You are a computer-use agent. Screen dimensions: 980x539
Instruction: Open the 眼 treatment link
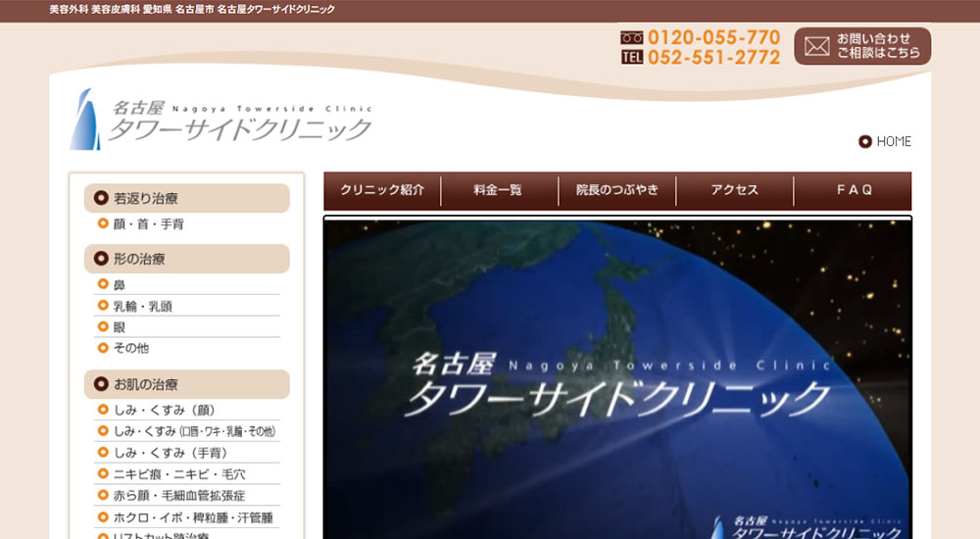coord(120,327)
